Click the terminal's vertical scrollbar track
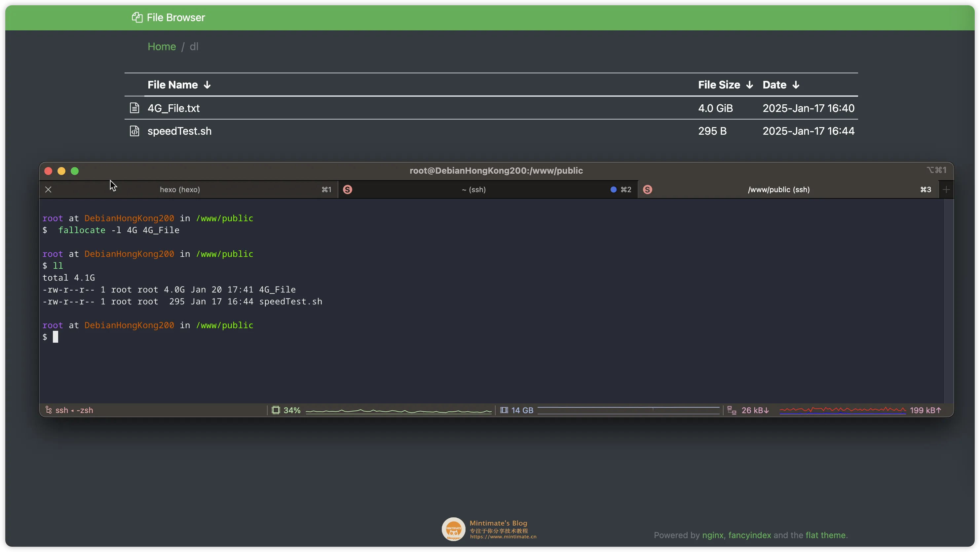The height and width of the screenshot is (552, 980). click(x=949, y=300)
